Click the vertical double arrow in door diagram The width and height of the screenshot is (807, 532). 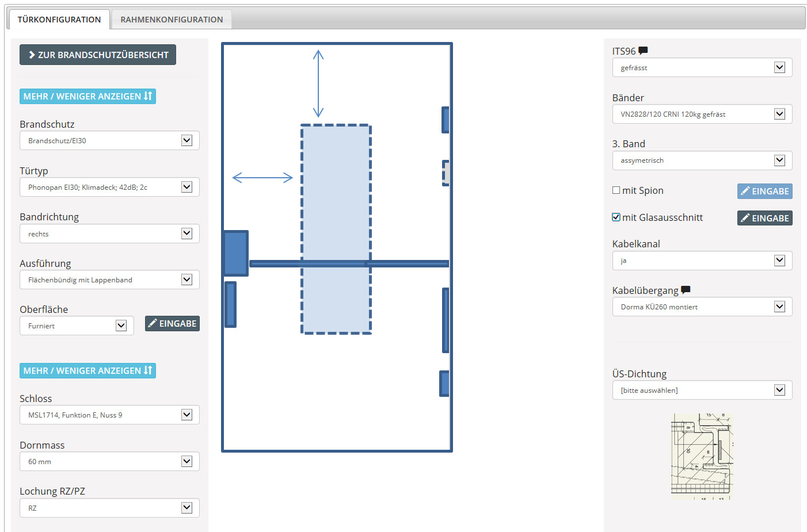click(x=318, y=83)
